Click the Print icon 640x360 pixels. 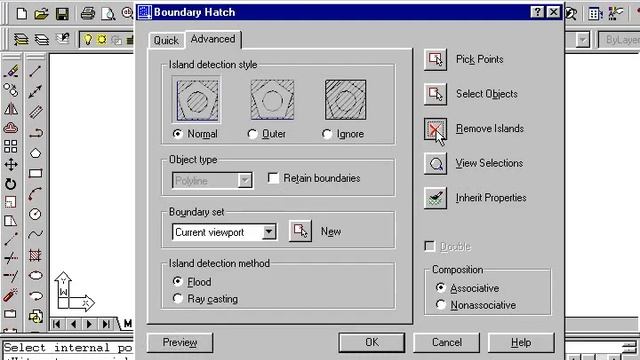pos(87,14)
